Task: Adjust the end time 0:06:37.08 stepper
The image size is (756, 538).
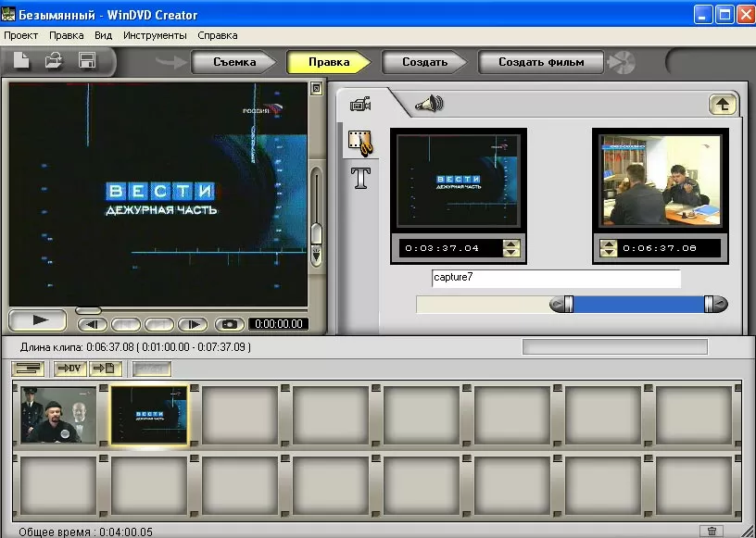Action: pyautogui.click(x=609, y=248)
